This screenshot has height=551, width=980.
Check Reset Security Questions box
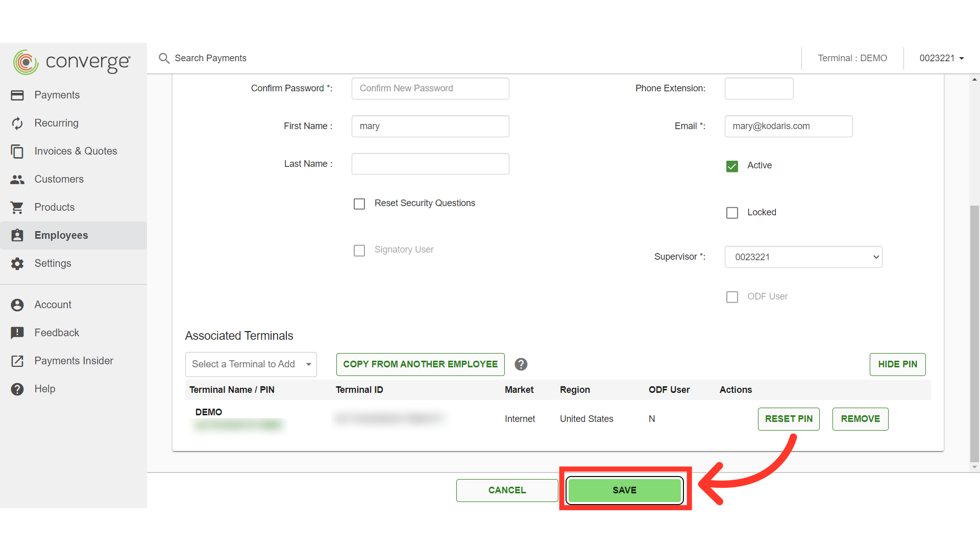(x=359, y=204)
